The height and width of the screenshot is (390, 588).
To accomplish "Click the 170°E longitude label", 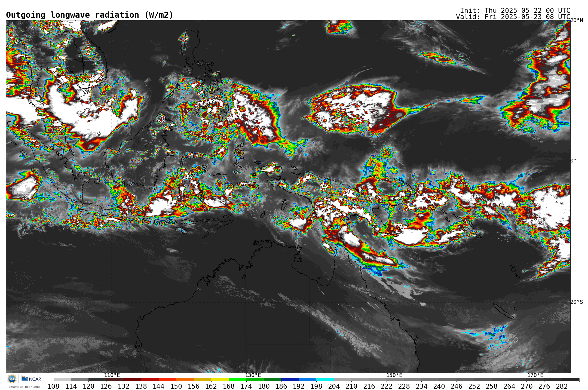I will [535, 375].
